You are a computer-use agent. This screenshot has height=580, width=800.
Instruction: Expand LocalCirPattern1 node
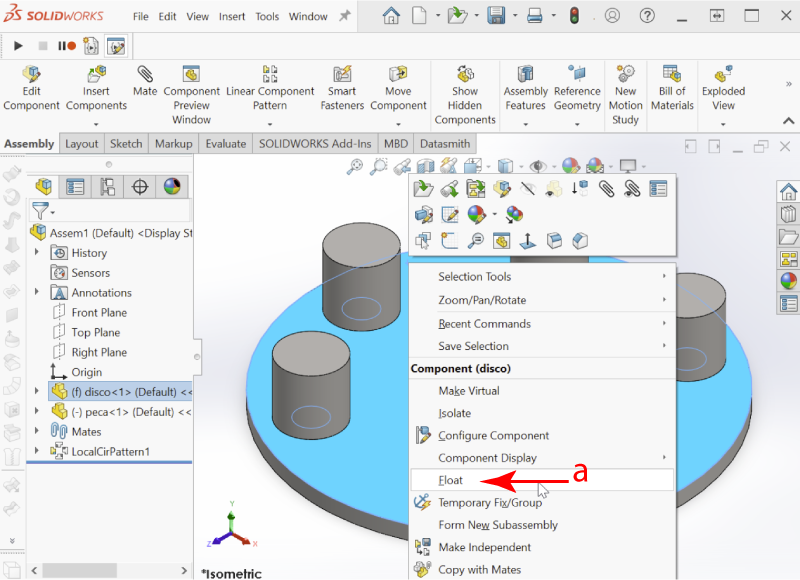(37, 451)
